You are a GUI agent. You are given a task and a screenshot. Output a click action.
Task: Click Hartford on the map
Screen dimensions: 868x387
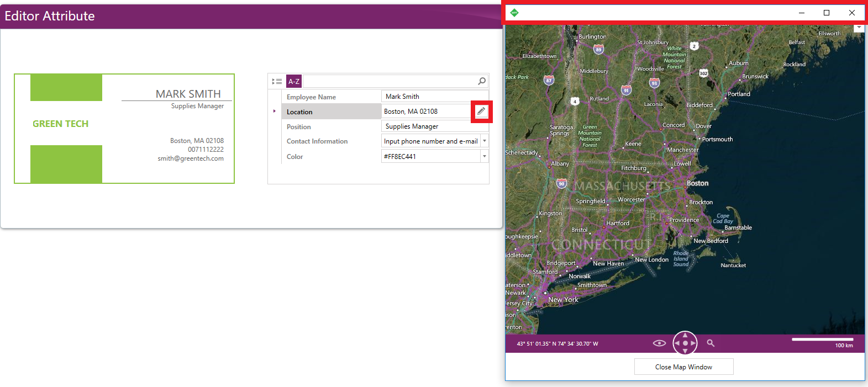point(618,224)
